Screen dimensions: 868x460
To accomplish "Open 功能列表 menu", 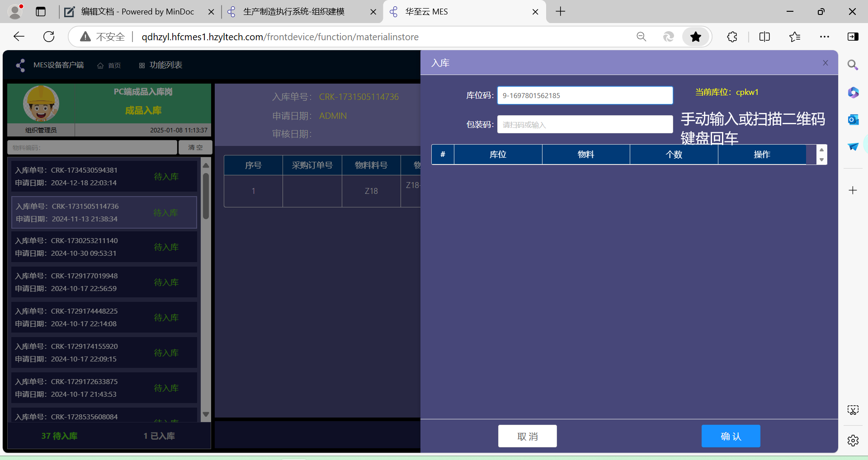I will click(160, 65).
